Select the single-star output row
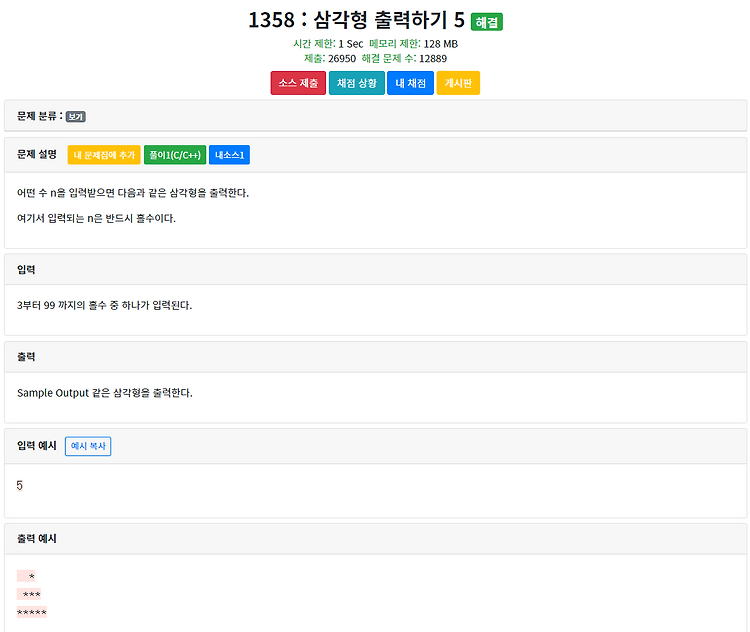Image resolution: width=750 pixels, height=632 pixels. click(26, 576)
